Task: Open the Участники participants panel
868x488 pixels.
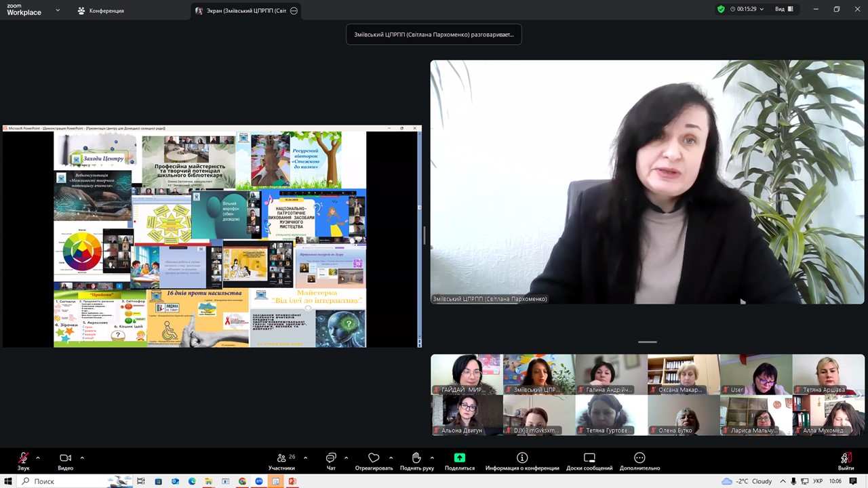Action: [281, 458]
